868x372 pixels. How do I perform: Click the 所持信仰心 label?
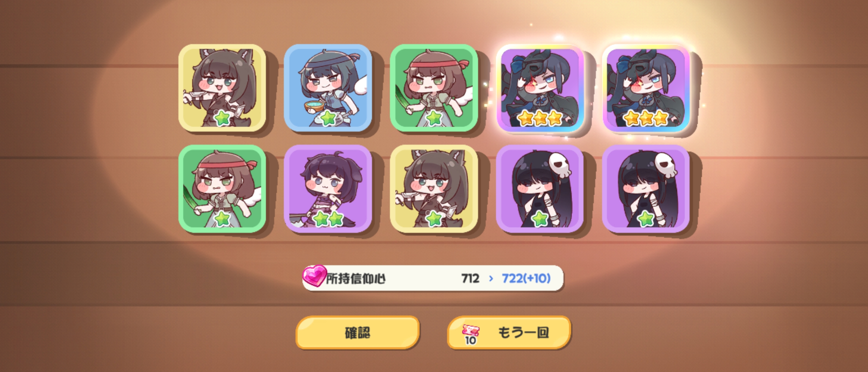tap(356, 278)
